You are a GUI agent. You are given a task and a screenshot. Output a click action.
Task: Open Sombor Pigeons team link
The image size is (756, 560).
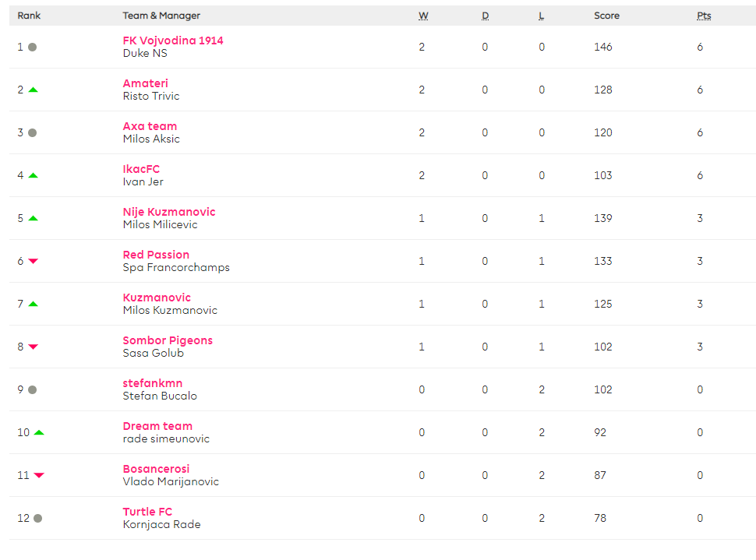pos(168,340)
